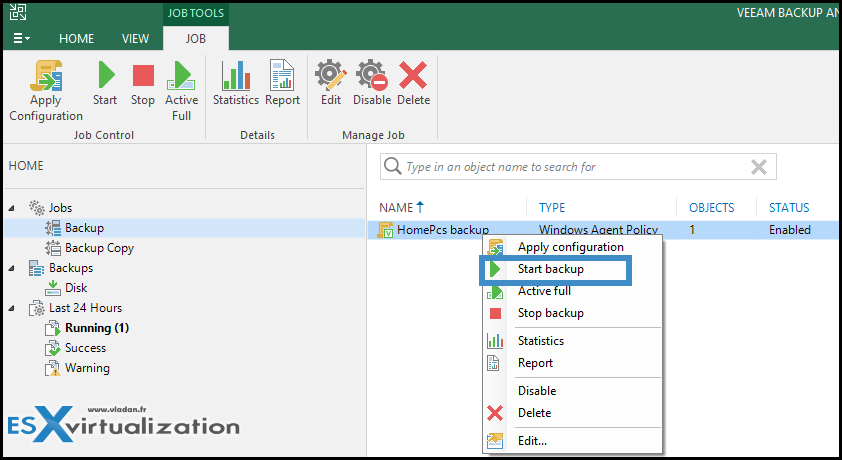Switch to the HOME ribbon tab

tap(76, 39)
